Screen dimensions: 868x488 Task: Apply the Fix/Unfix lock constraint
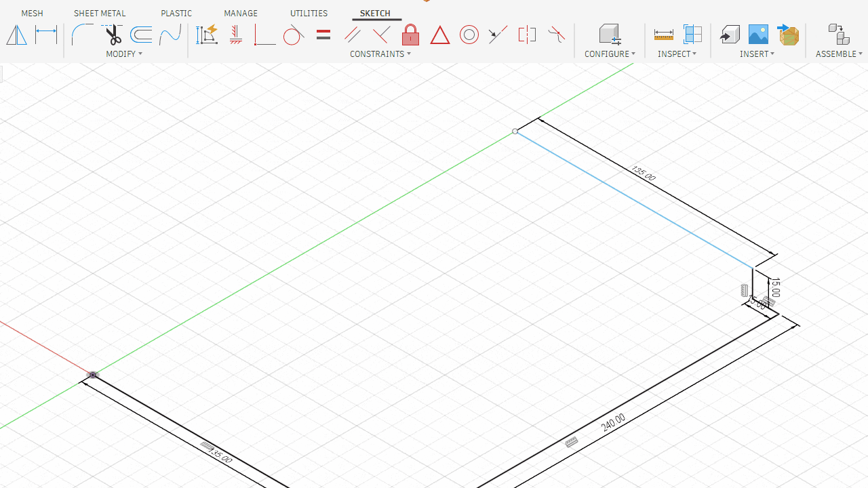click(410, 35)
